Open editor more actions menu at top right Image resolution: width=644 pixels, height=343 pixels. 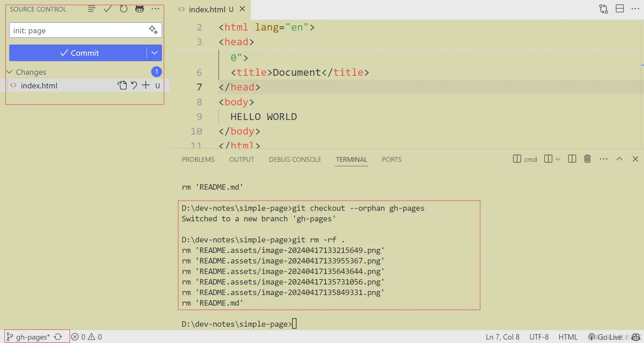[635, 9]
